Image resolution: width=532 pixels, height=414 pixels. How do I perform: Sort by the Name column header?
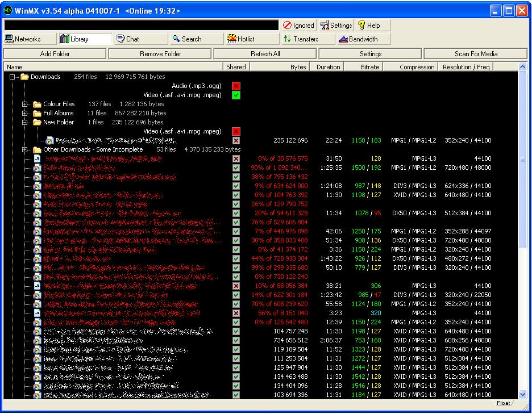point(113,67)
